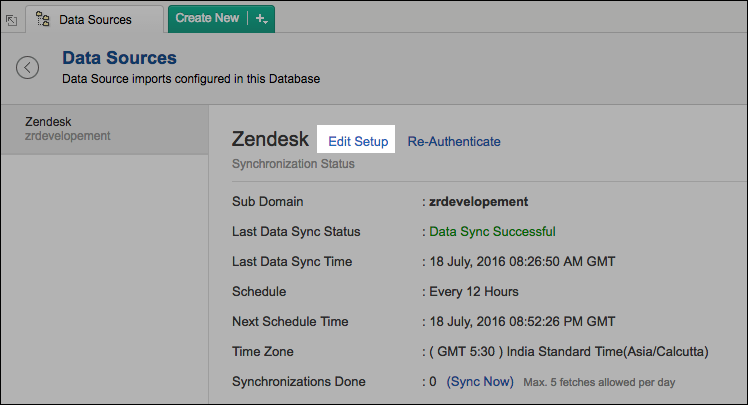748x405 pixels.
Task: Open the plus dropdown beside Create New
Action: coord(261,18)
